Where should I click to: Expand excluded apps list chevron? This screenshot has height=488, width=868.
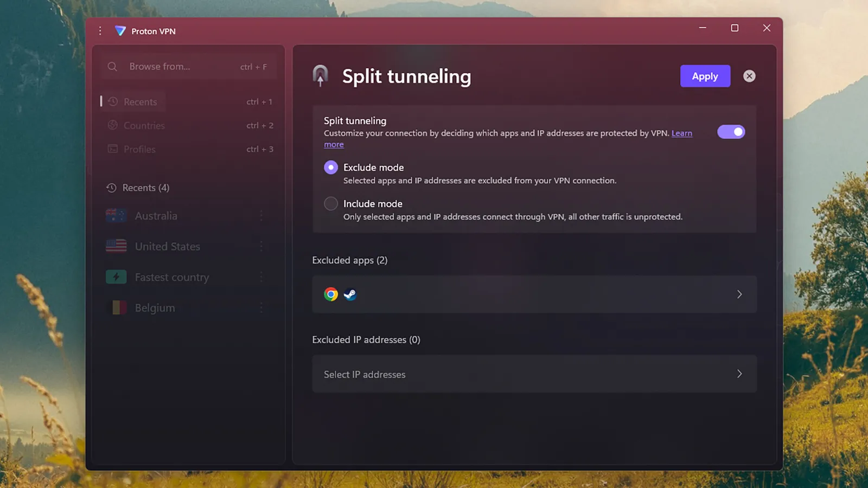point(739,294)
